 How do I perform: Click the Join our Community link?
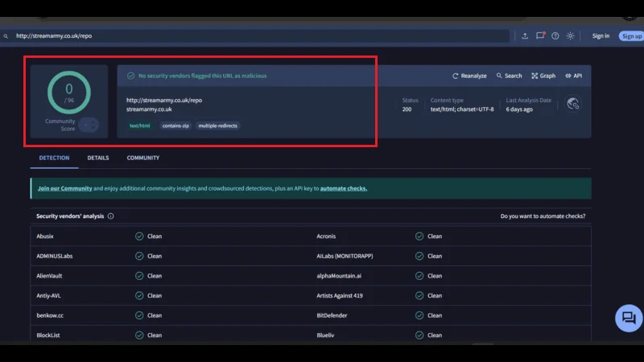click(65, 189)
